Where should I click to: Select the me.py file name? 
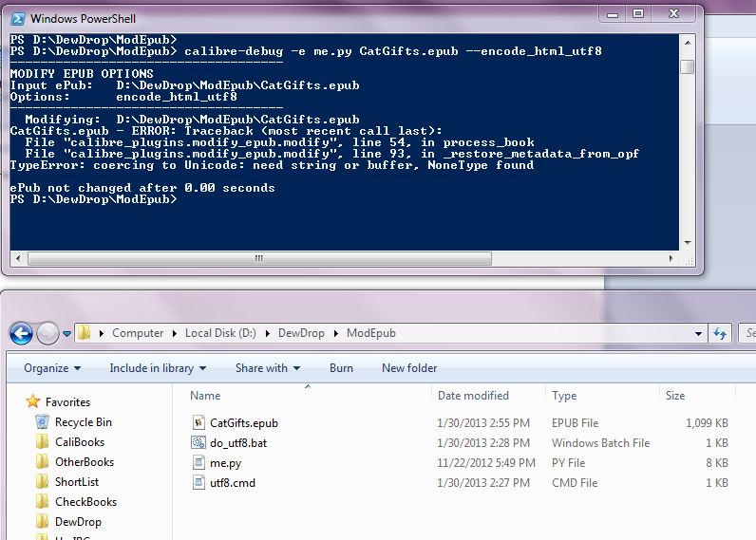(226, 463)
